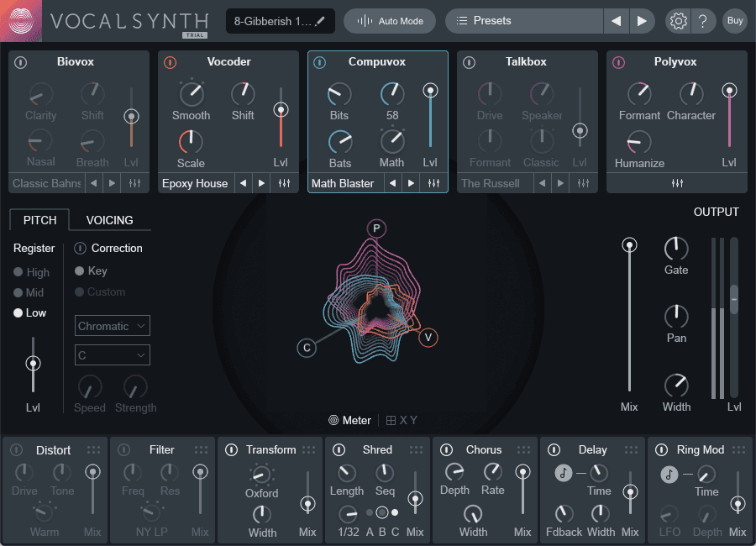Select the P node in the visualizer

pos(376,228)
